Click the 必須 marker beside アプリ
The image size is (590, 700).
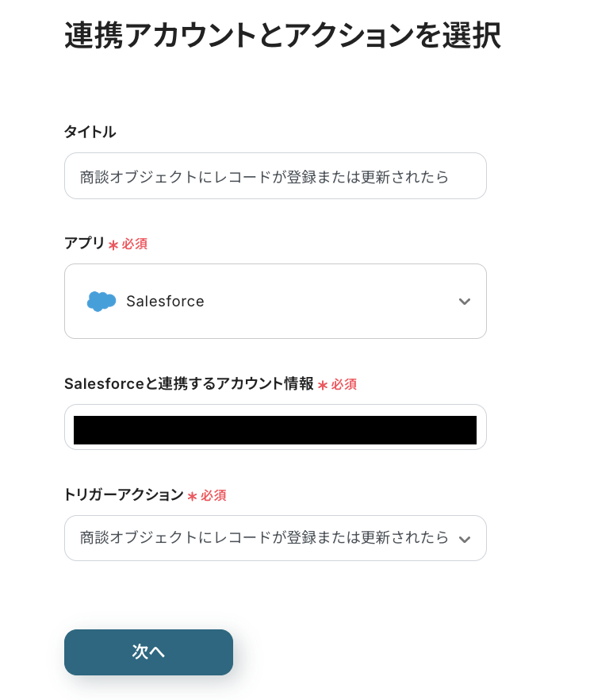[135, 244]
